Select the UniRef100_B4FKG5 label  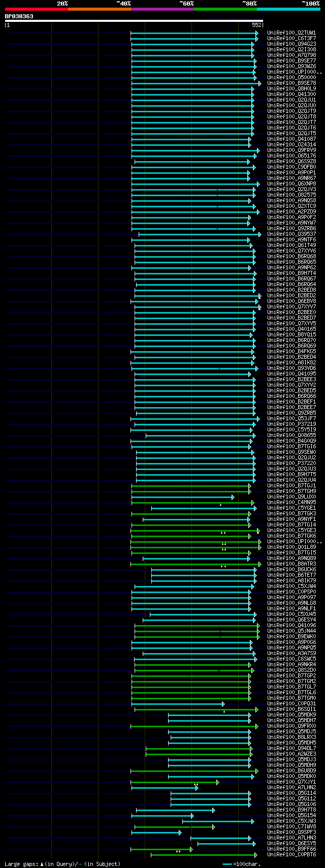[291, 351]
